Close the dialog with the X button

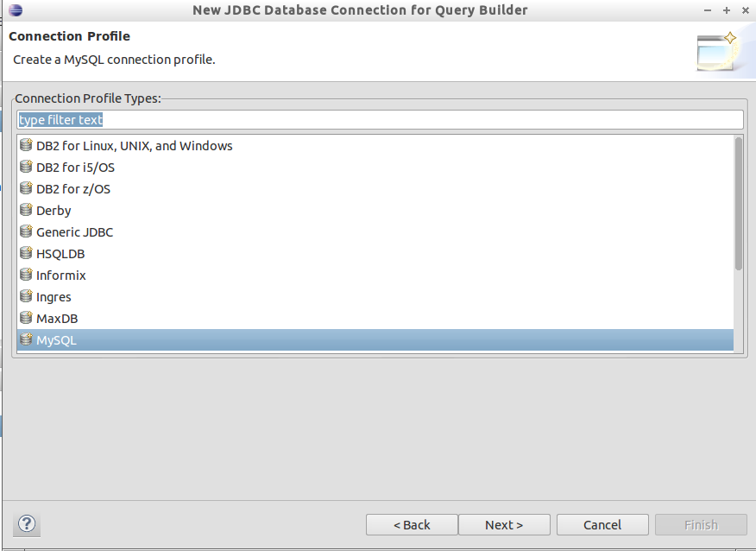(x=745, y=10)
